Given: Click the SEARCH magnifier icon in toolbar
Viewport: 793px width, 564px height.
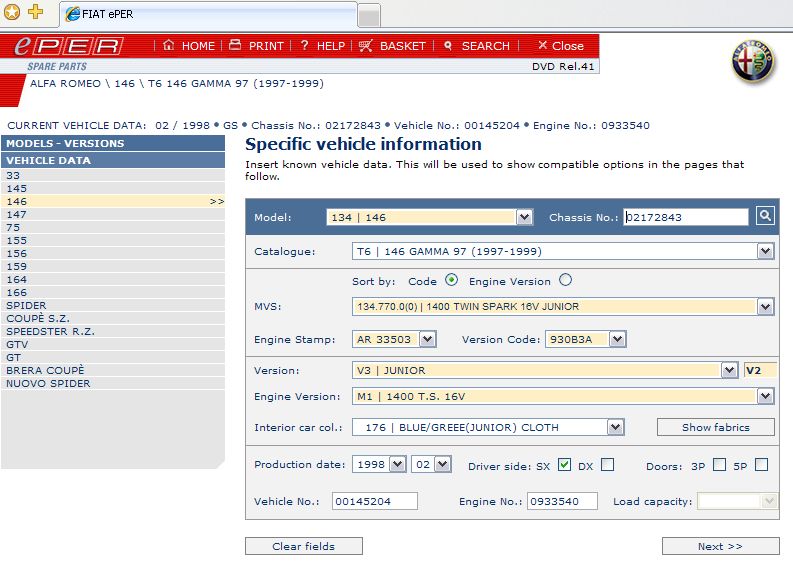Looking at the screenshot, I should 448,46.
